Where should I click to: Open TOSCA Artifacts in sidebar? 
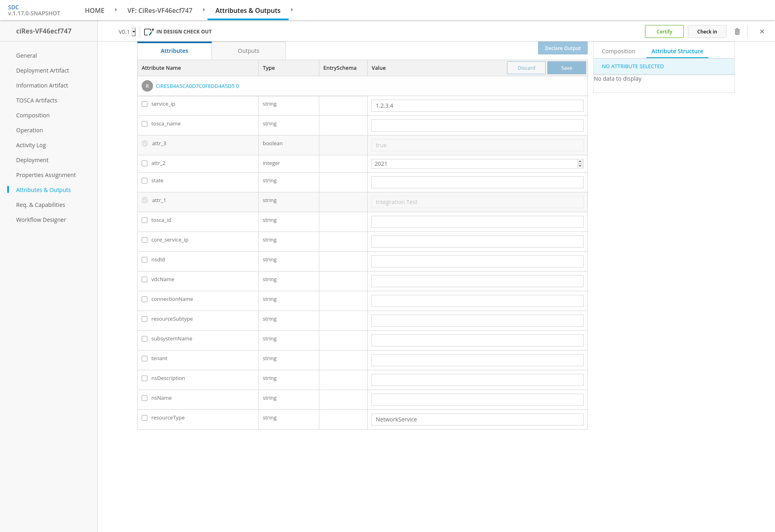[x=37, y=100]
